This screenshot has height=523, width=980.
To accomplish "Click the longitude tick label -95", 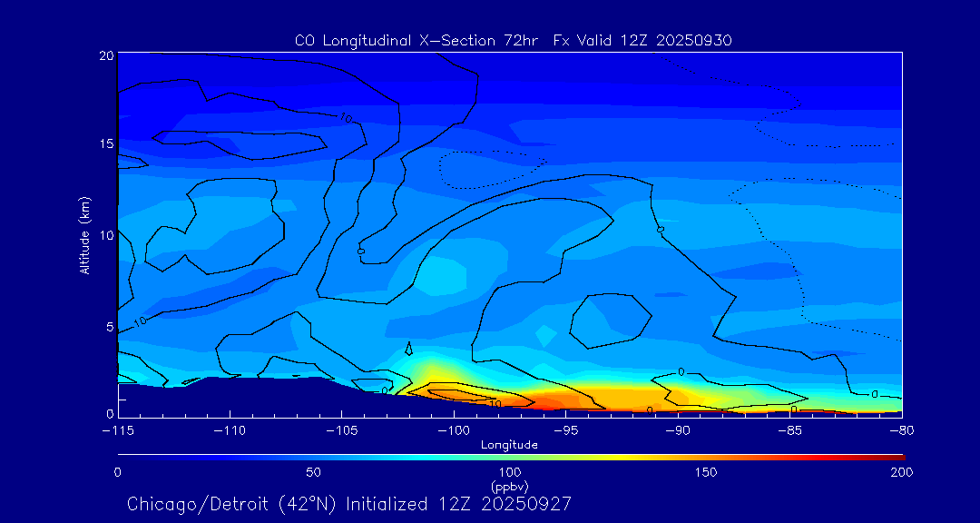I will coord(565,431).
